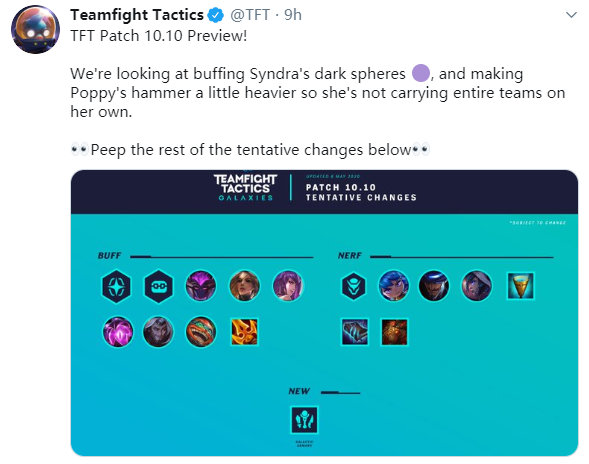Click the hexagonal chain-link trait icon under Buff
The image size is (589, 464).
159,287
